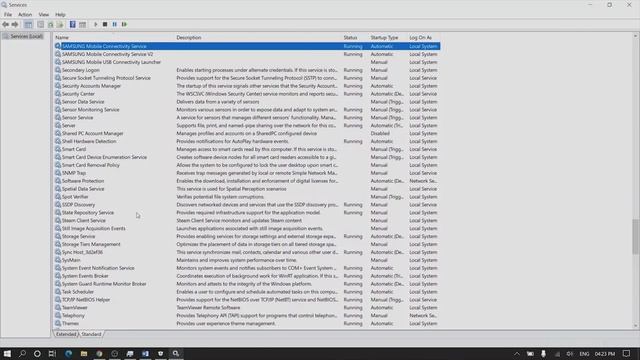640x360 pixels.
Task: Open the File menu
Action: pos(8,14)
